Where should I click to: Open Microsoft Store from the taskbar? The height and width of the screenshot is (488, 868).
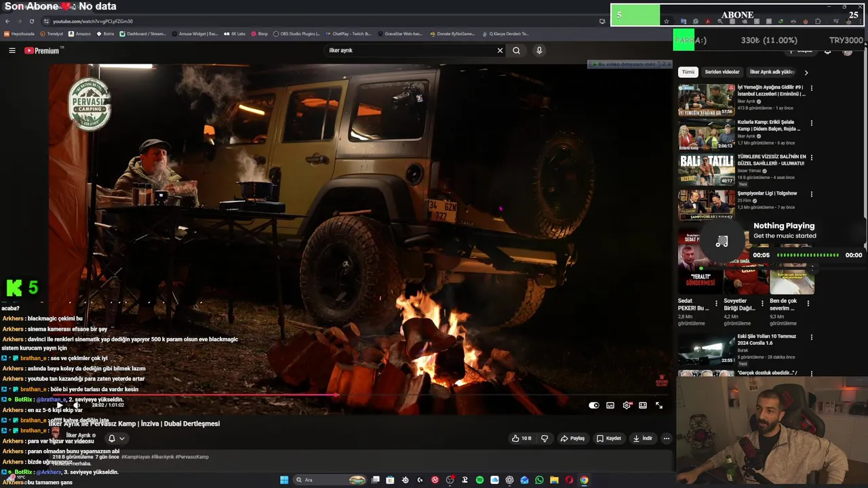tap(390, 480)
